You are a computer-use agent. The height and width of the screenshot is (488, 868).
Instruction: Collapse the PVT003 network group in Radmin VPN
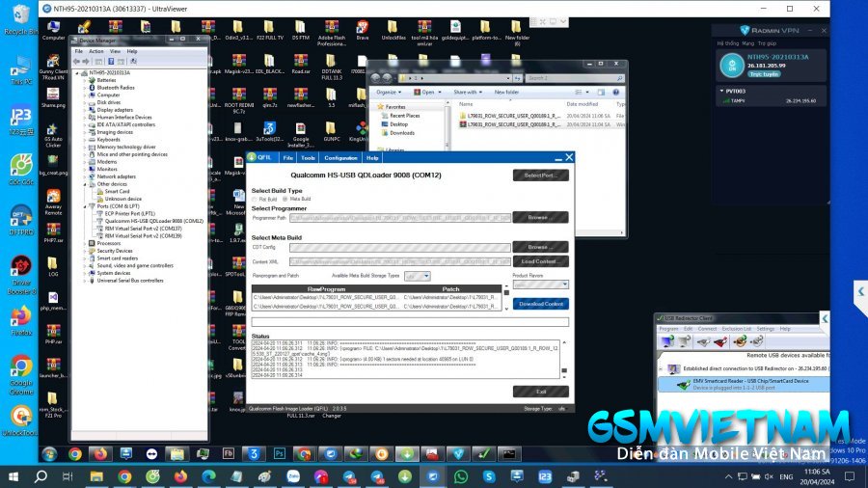click(x=721, y=91)
